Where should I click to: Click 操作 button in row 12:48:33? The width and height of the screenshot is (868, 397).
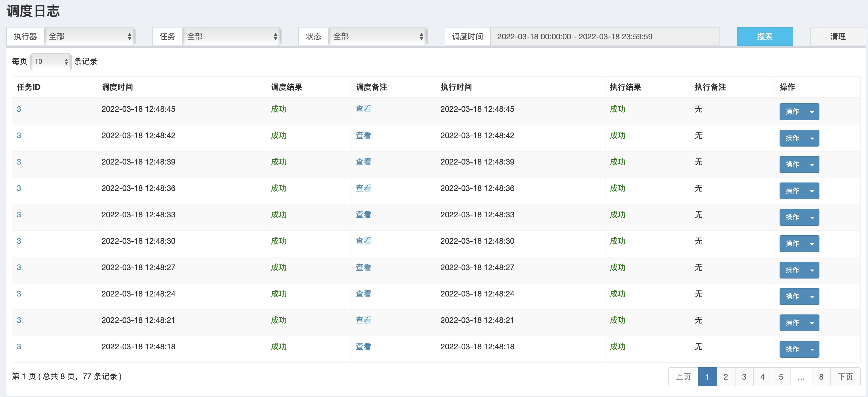click(792, 217)
